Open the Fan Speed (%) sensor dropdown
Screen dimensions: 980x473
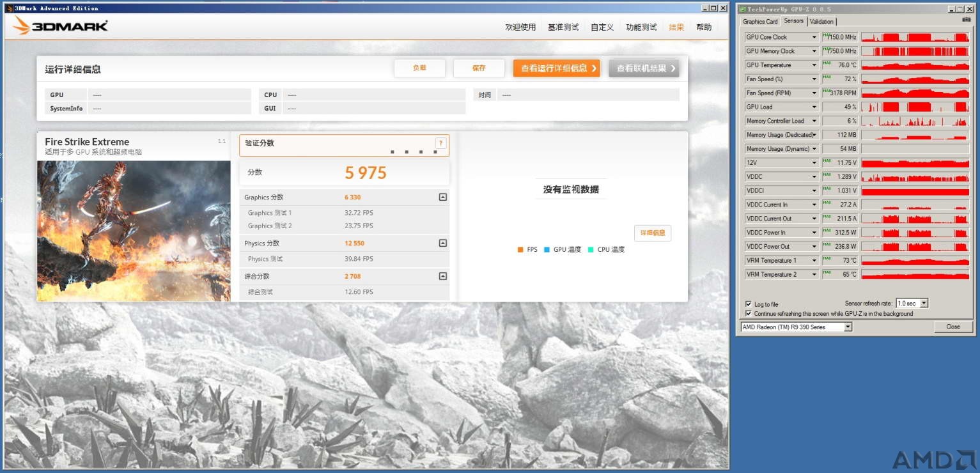pyautogui.click(x=814, y=79)
